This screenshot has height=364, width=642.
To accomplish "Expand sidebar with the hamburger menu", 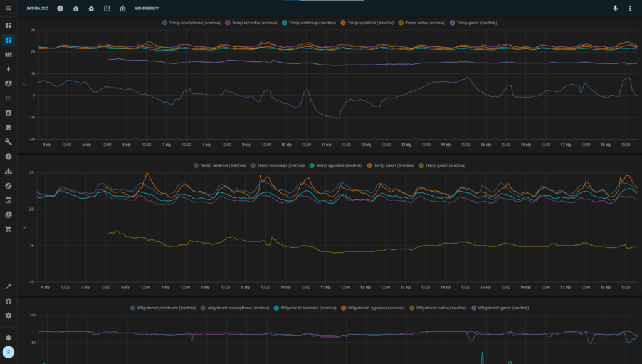I will click(x=8, y=8).
